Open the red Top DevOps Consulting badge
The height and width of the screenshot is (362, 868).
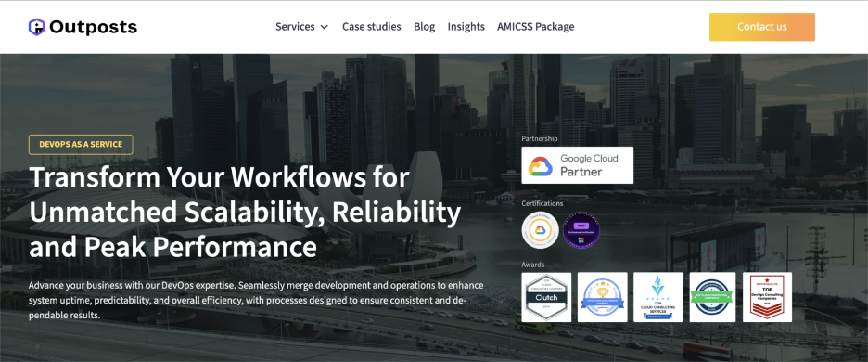coord(767,297)
